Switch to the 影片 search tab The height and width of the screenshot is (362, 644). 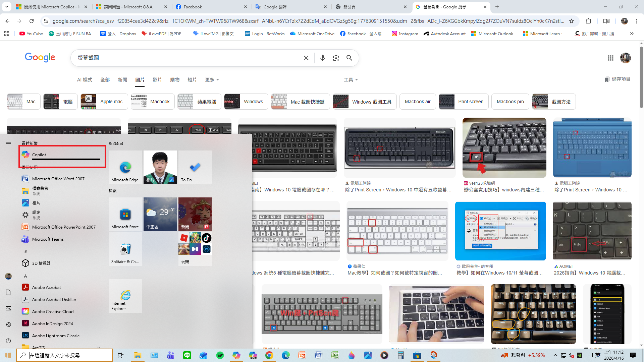click(157, 80)
